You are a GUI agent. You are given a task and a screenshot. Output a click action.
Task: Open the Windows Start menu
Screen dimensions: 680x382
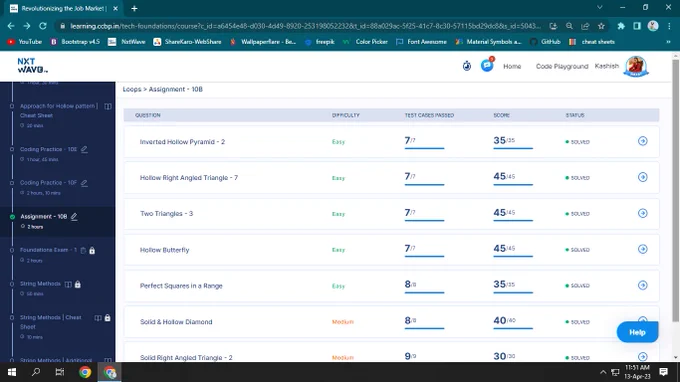tap(12, 372)
